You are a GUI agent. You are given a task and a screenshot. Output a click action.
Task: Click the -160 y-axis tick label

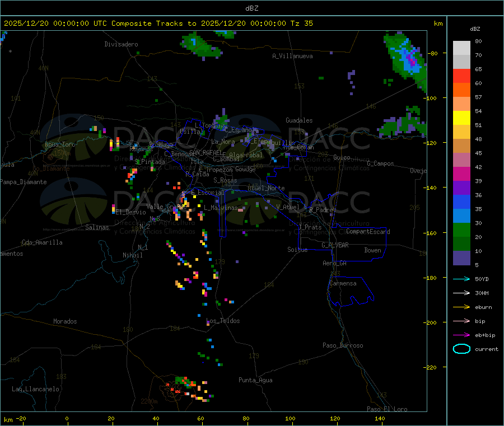(431, 233)
